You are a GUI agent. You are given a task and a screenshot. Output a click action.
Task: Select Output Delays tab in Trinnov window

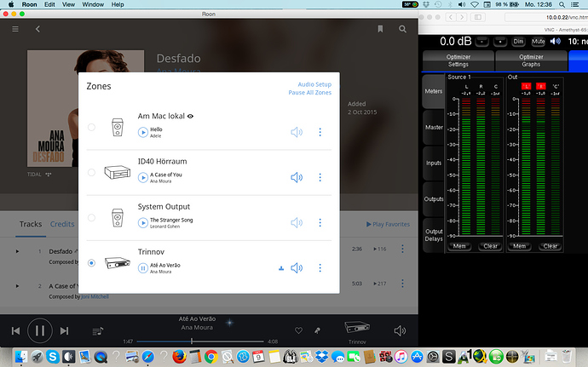coord(434,235)
